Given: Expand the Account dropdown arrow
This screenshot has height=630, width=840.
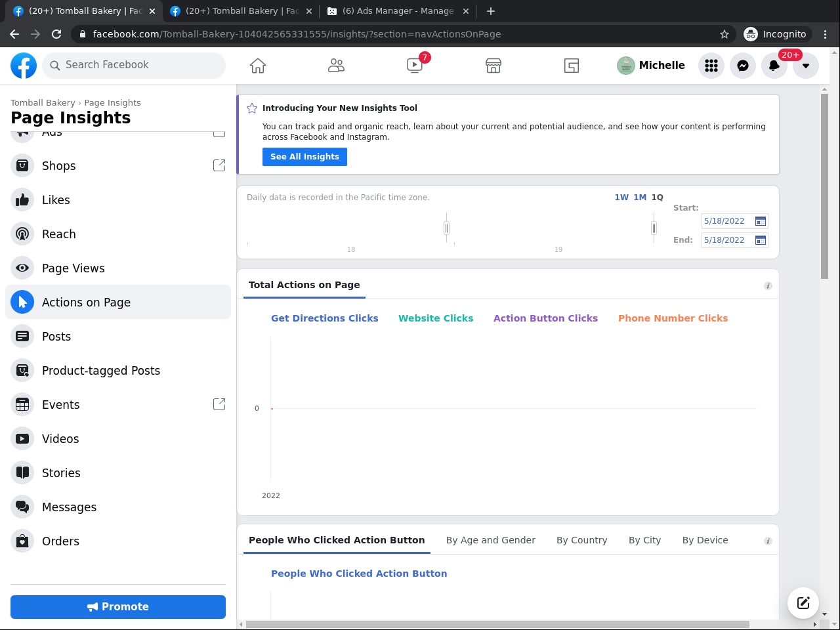Looking at the screenshot, I should [806, 66].
